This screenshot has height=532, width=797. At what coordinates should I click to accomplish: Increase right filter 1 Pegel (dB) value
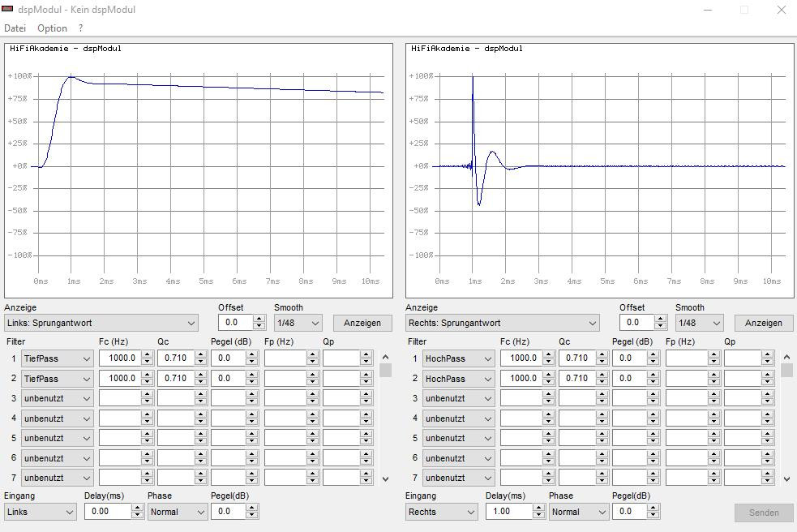(x=654, y=354)
